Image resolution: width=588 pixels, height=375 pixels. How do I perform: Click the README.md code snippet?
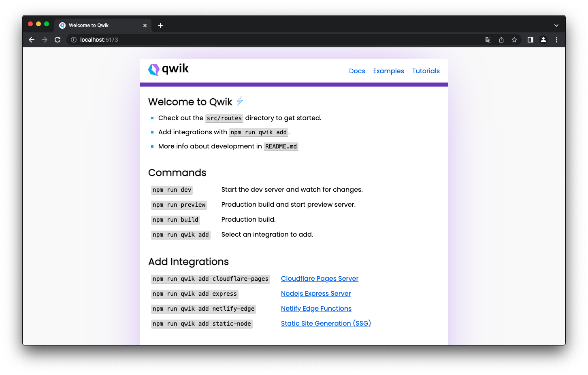tap(281, 146)
